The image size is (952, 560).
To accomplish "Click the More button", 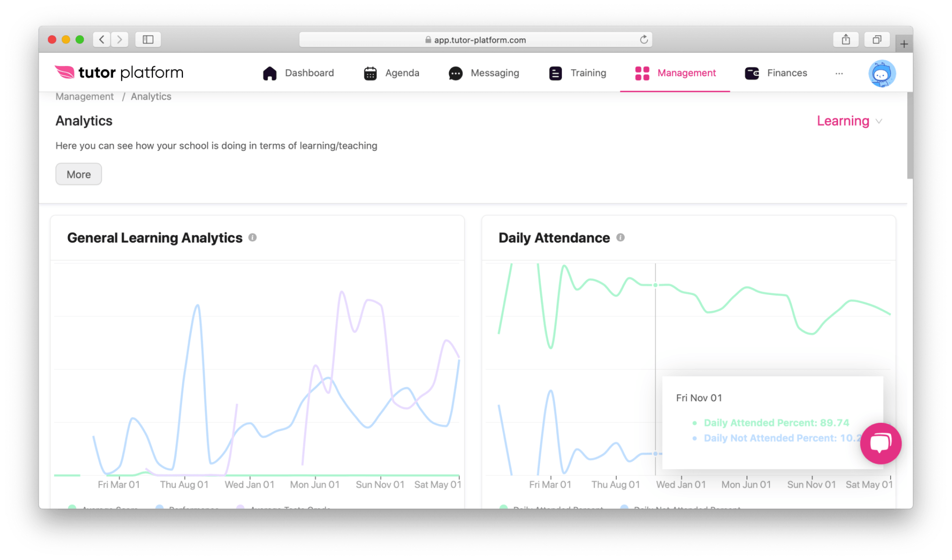I will coord(78,174).
